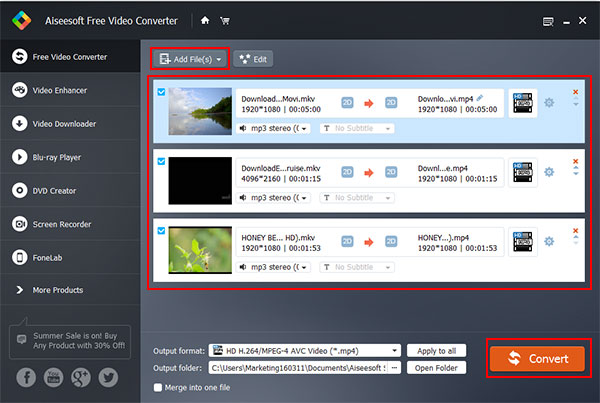Move Download...Movi.mkv down in the list
The image size is (600, 403).
tap(576, 104)
